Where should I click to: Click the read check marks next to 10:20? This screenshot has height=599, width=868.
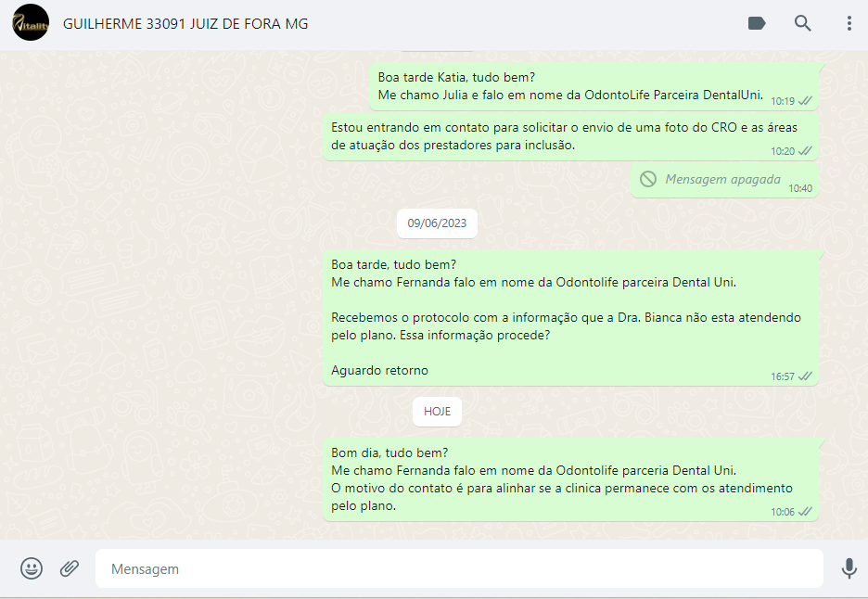(x=805, y=150)
